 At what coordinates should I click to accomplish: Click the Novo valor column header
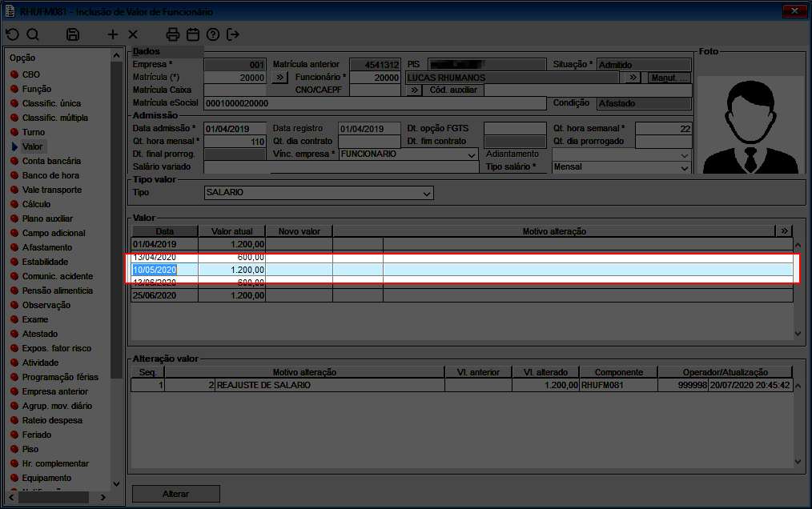(299, 231)
